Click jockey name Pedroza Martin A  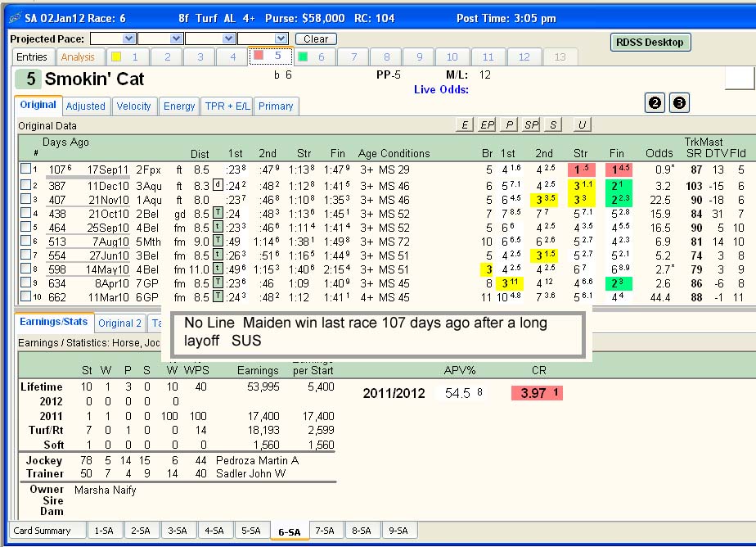coord(258,461)
